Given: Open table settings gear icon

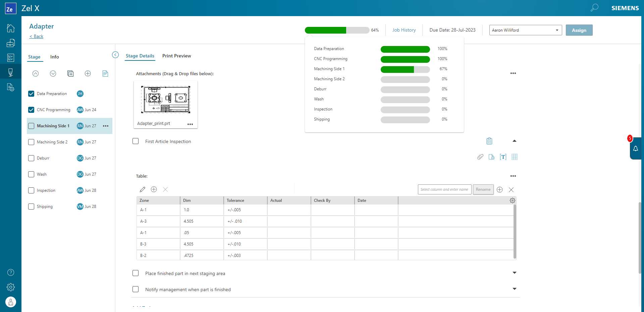Looking at the screenshot, I should (x=512, y=200).
